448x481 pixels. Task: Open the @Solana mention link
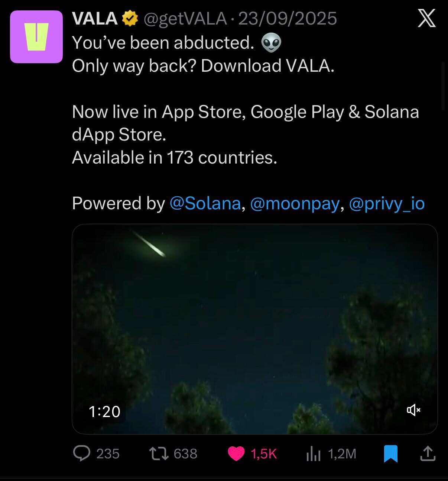(x=205, y=203)
